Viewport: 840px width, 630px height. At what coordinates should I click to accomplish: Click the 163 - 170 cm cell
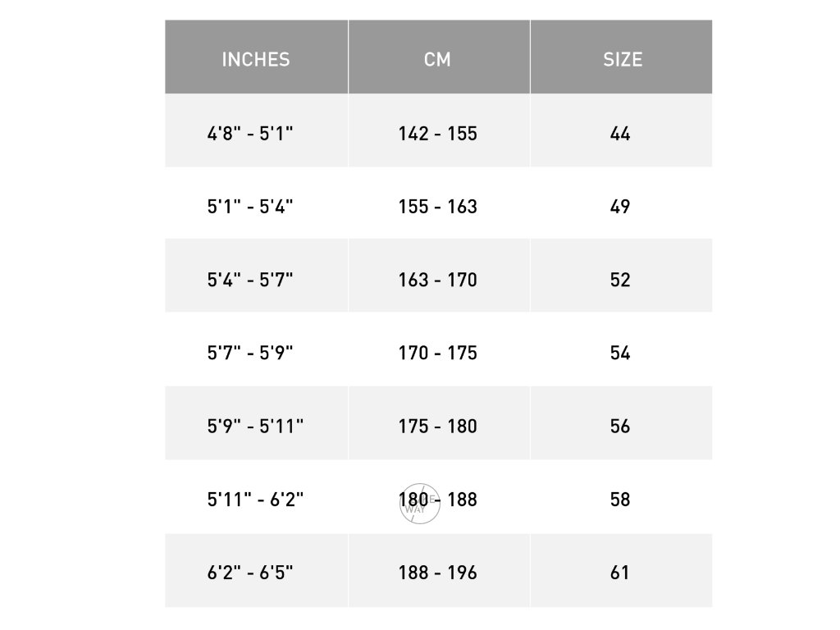pyautogui.click(x=439, y=276)
